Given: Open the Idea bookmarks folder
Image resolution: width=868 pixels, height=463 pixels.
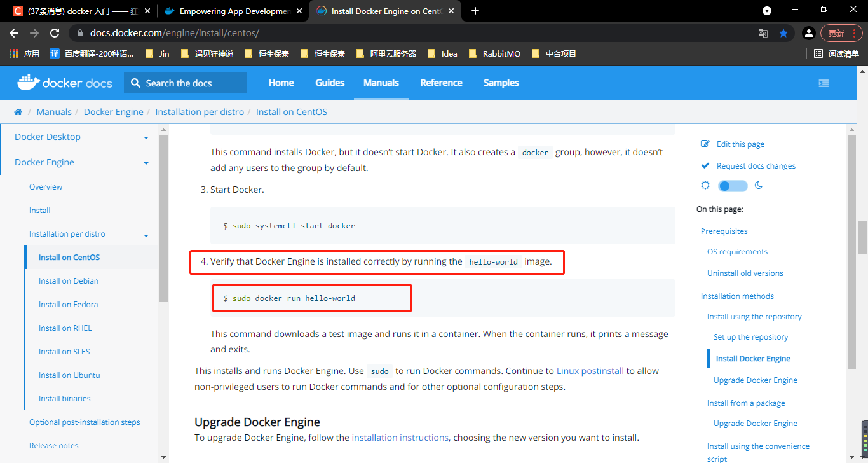Looking at the screenshot, I should point(443,53).
